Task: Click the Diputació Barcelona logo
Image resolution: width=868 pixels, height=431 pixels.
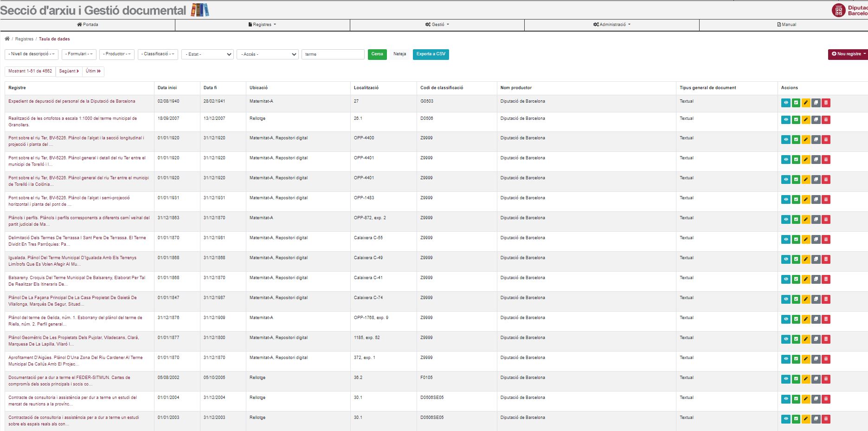Action: 850,10
